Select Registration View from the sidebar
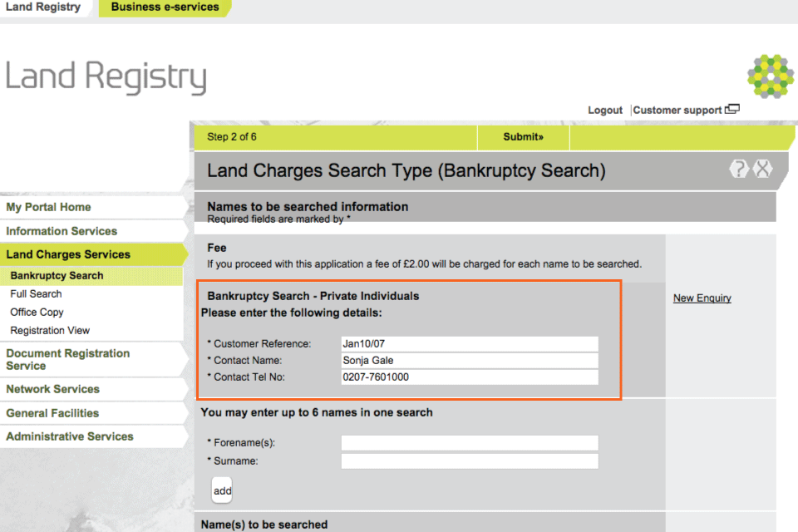Image resolution: width=798 pixels, height=532 pixels. [x=49, y=330]
